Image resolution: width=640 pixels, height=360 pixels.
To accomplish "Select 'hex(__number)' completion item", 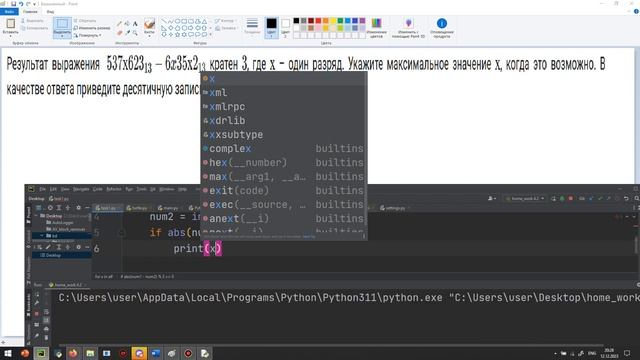I will pos(284,162).
